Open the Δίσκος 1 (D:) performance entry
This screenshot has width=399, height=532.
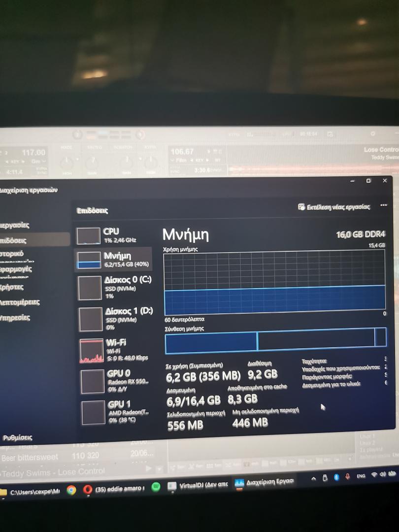coord(115,319)
